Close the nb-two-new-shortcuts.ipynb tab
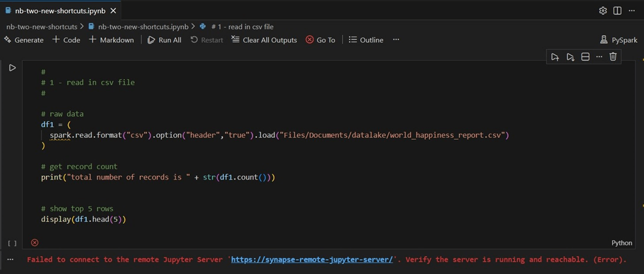 [x=113, y=11]
